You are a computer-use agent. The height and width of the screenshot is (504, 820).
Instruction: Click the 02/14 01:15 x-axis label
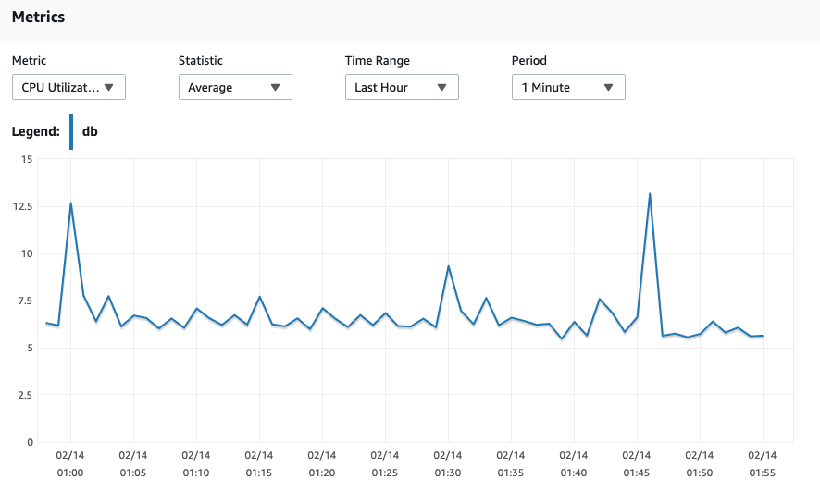pos(259,464)
